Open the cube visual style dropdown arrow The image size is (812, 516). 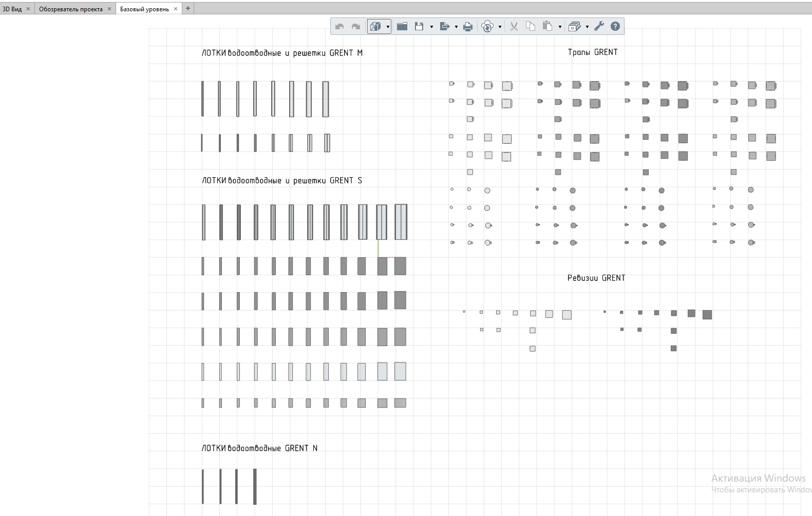[388, 27]
